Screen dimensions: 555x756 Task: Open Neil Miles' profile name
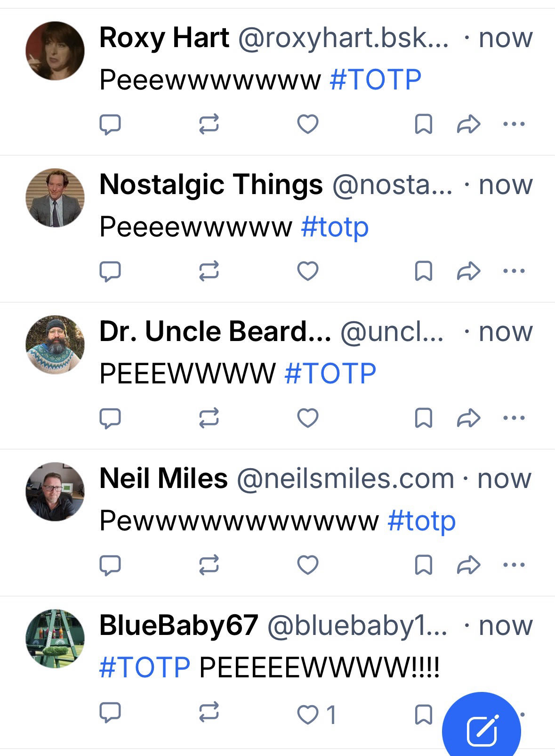coord(163,479)
